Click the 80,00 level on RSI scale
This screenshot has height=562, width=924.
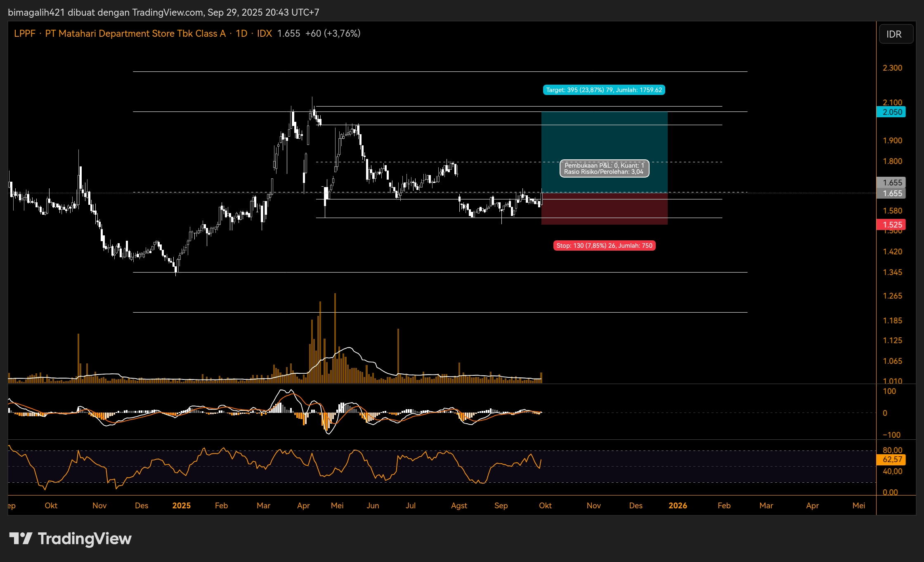coord(892,450)
